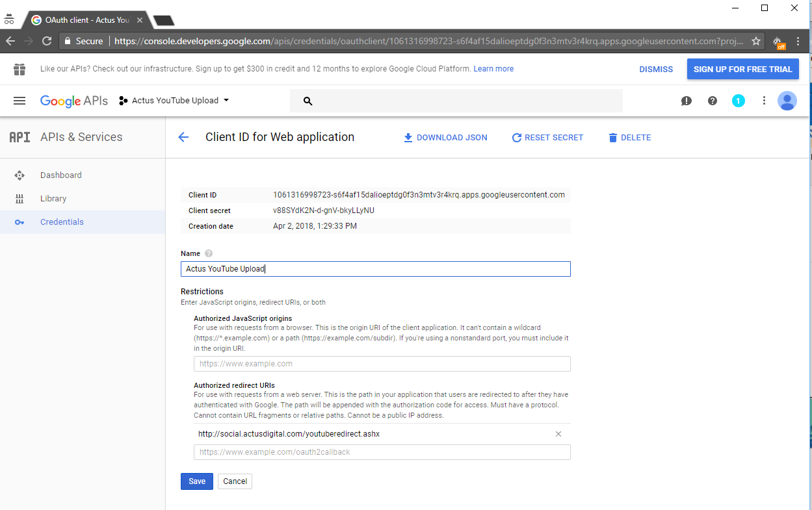
Task: Reset the client secret
Action: (x=547, y=138)
